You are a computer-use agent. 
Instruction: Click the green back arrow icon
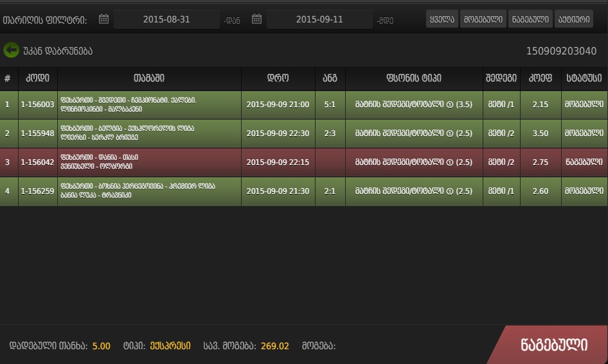pos(11,50)
